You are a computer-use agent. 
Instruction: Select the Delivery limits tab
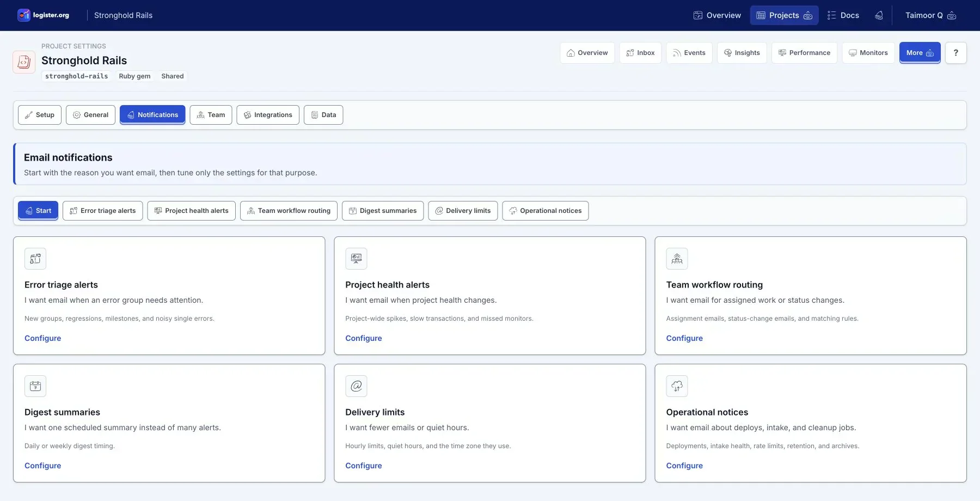tap(463, 211)
